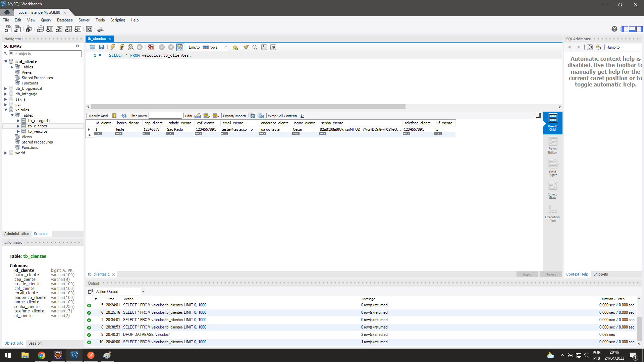The height and width of the screenshot is (362, 644).
Task: Open the Limit to 1000 rows dropdown
Action: pos(226,47)
